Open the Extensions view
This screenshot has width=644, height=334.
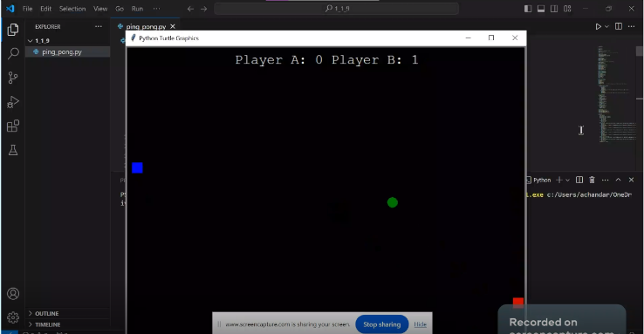coord(13,126)
